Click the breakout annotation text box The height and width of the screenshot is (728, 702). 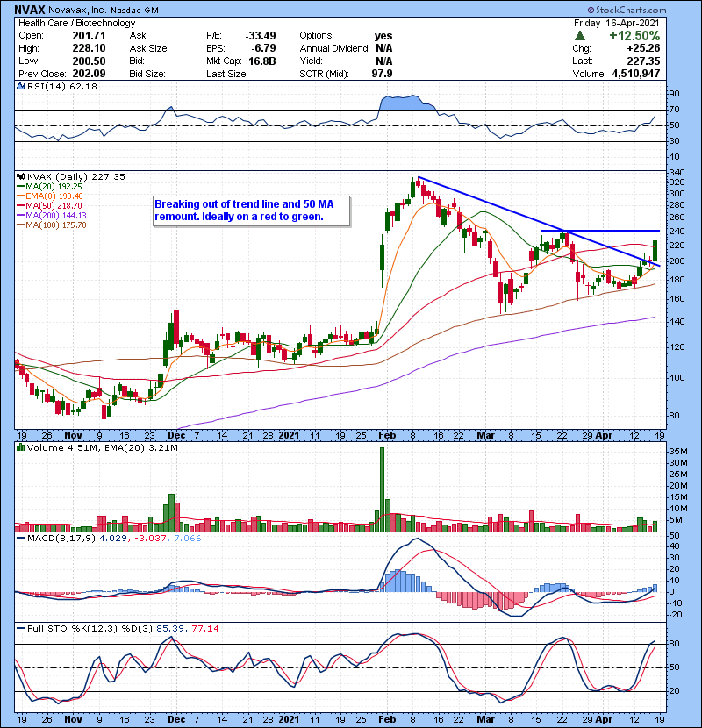coord(251,211)
